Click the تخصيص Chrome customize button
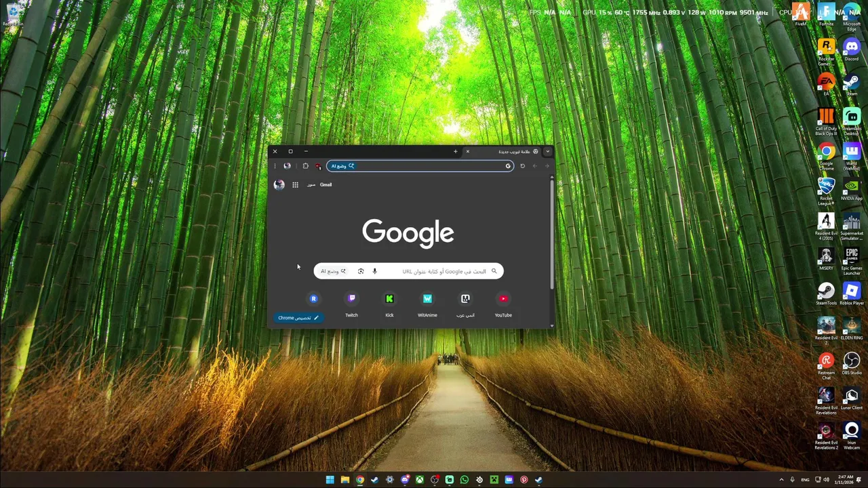Screen dimensions: 868x488 click(298, 318)
